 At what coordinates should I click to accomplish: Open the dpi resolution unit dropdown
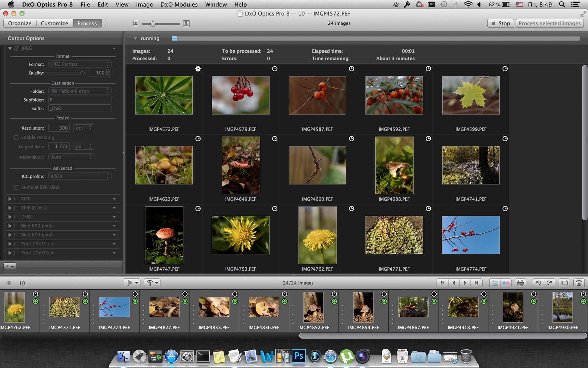(84, 128)
